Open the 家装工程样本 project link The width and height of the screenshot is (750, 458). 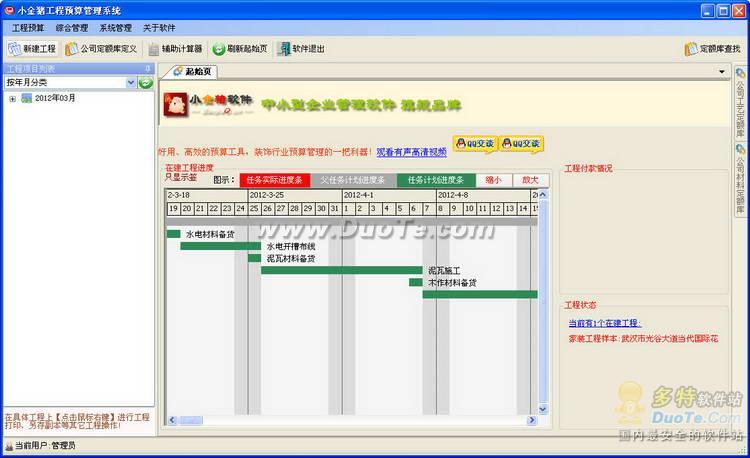click(643, 338)
